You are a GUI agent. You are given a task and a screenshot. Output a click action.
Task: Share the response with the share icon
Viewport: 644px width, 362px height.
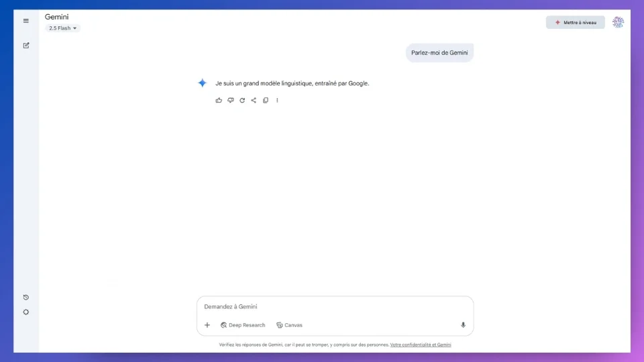coord(254,100)
